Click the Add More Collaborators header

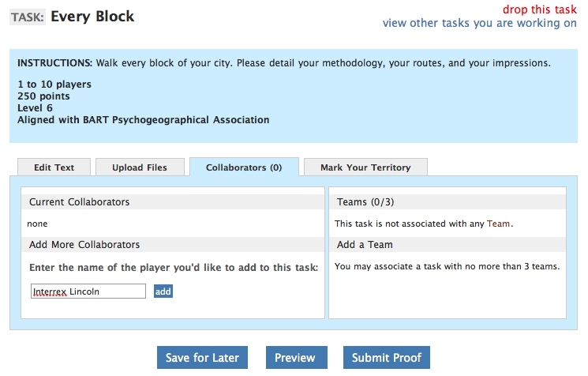click(x=173, y=245)
